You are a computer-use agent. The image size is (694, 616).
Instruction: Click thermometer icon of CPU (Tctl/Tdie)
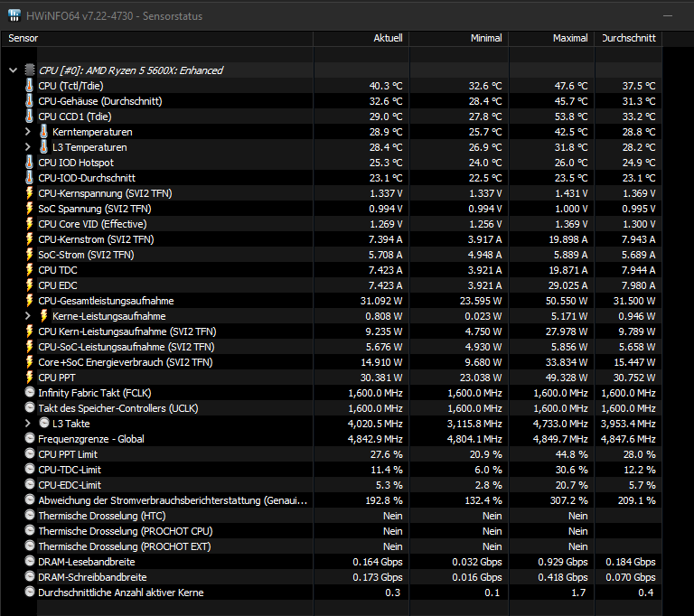[x=29, y=86]
